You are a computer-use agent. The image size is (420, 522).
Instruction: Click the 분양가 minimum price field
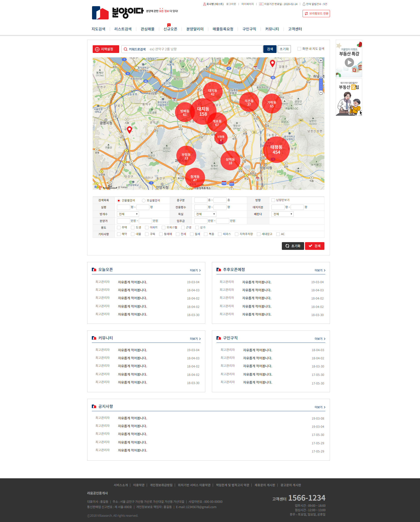(x=123, y=221)
